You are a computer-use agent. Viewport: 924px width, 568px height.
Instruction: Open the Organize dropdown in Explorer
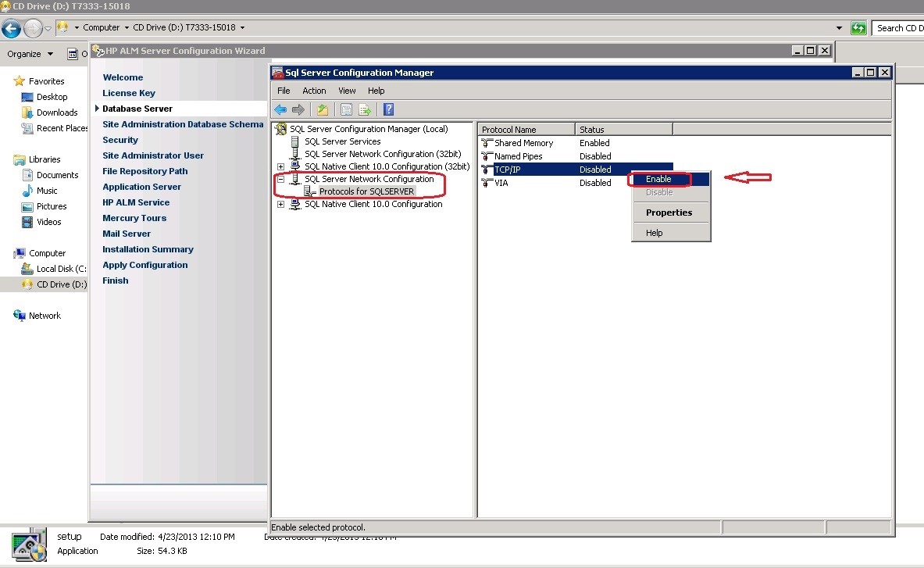pos(30,54)
